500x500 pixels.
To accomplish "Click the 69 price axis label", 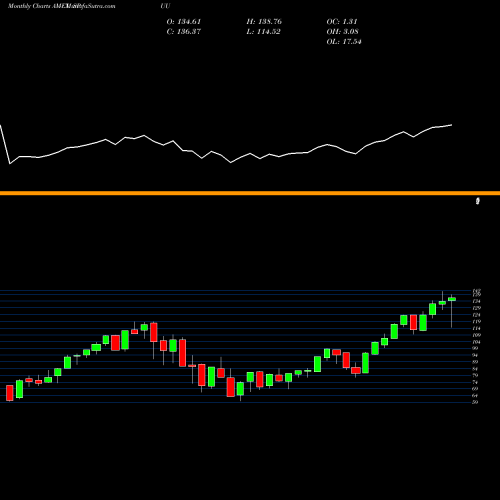I will pyautogui.click(x=475, y=389).
